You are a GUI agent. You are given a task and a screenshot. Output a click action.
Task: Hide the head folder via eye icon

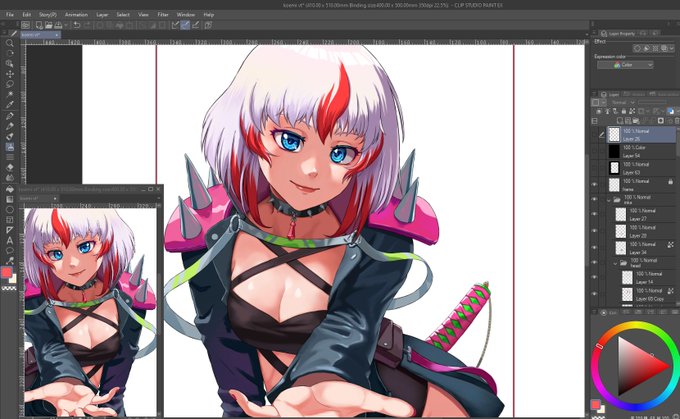coord(595,263)
